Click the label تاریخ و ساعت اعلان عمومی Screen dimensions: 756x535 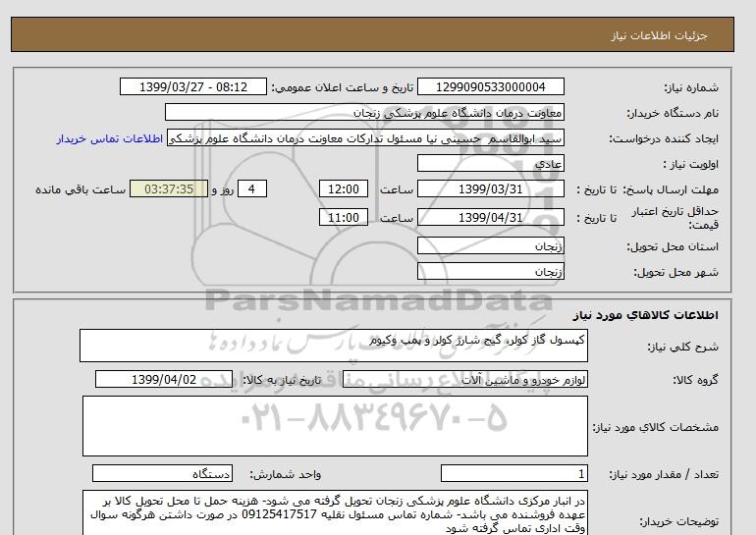point(343,87)
